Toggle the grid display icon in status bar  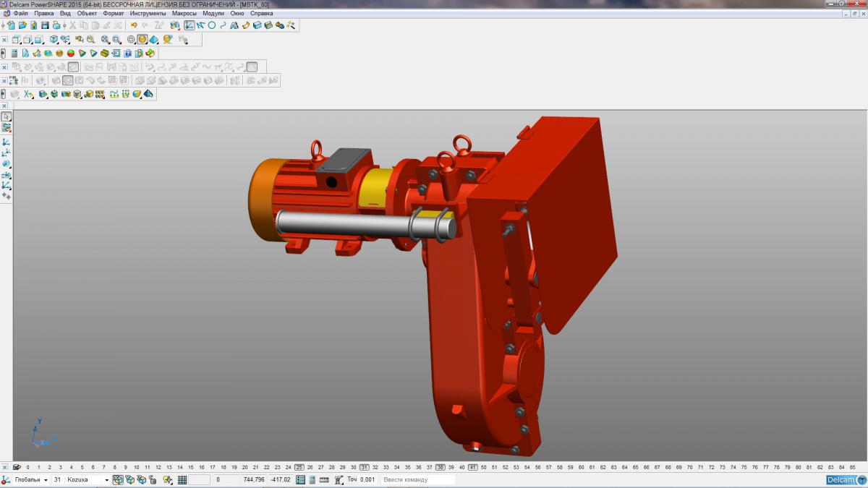coord(182,479)
